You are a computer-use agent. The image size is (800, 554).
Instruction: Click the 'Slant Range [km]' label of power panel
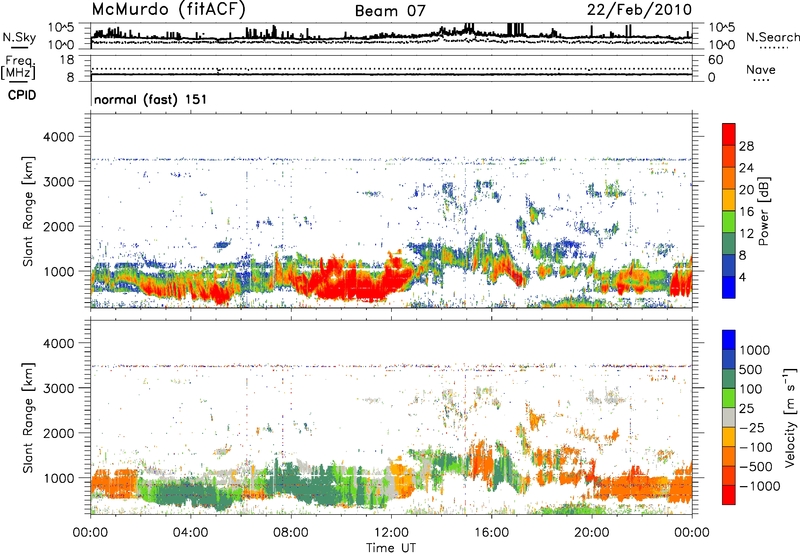[28, 211]
